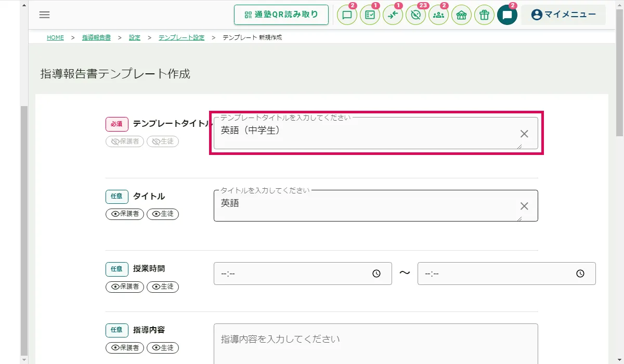Click the 授業時間 end time field
Image resolution: width=624 pixels, height=364 pixels.
[506, 274]
